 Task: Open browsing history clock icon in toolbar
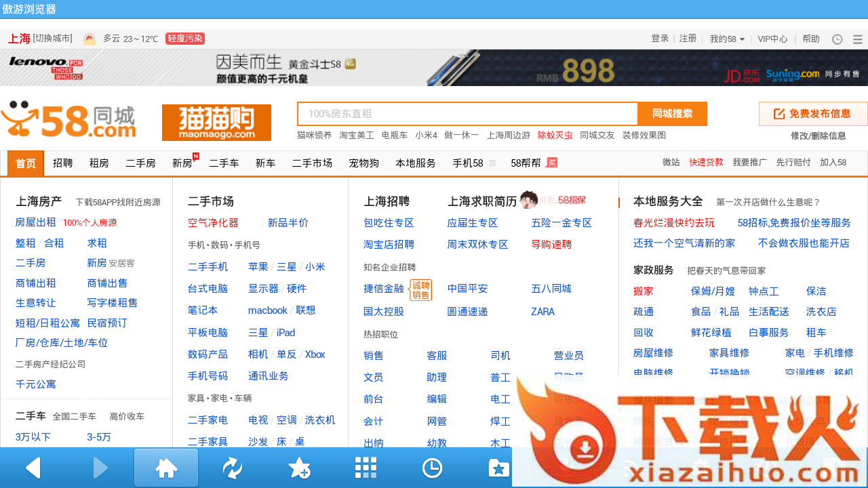click(432, 468)
